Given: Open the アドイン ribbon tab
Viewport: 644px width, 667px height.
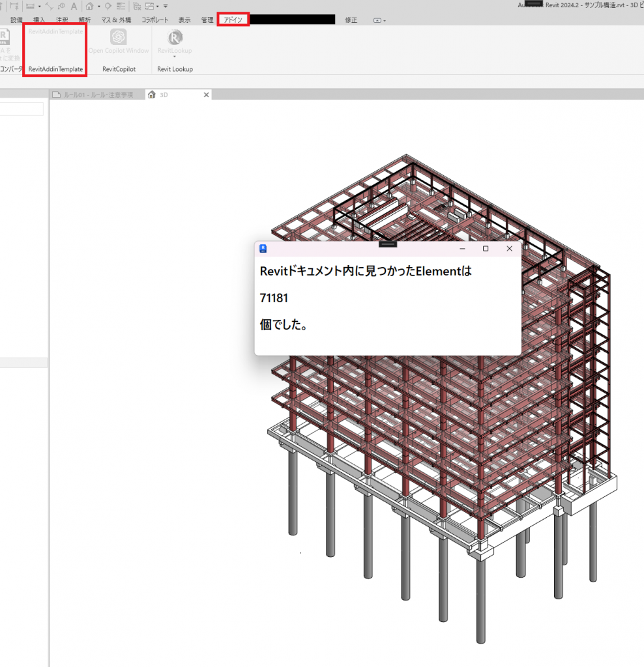Looking at the screenshot, I should 233,20.
